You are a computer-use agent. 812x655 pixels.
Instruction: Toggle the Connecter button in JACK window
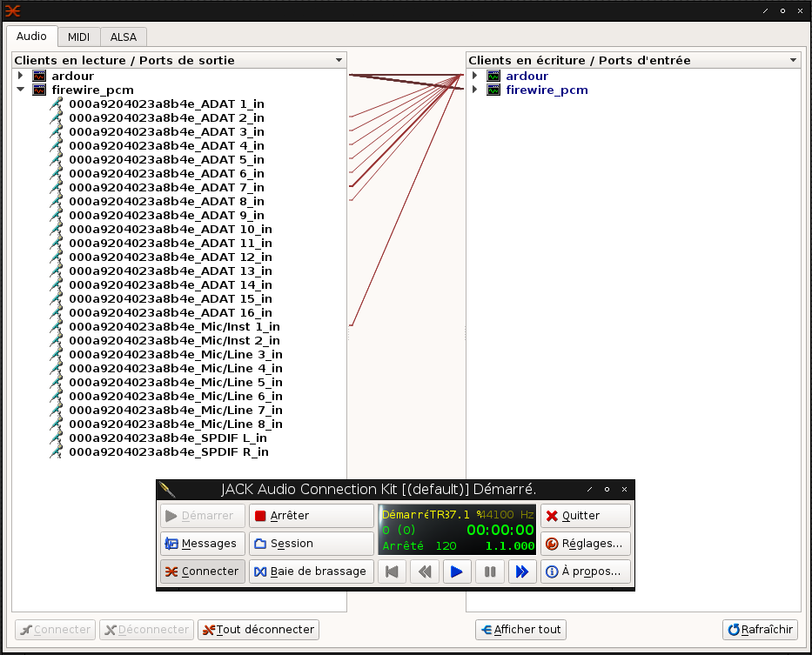[x=203, y=571]
